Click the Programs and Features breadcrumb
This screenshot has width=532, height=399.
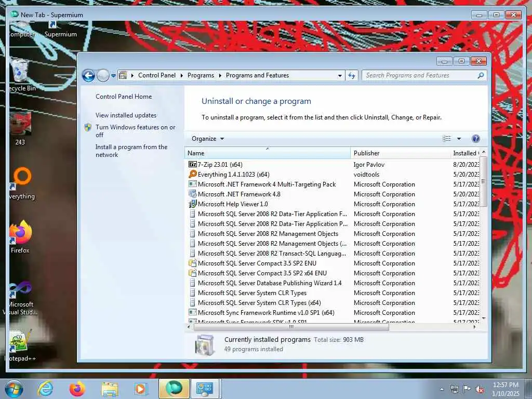coord(257,75)
